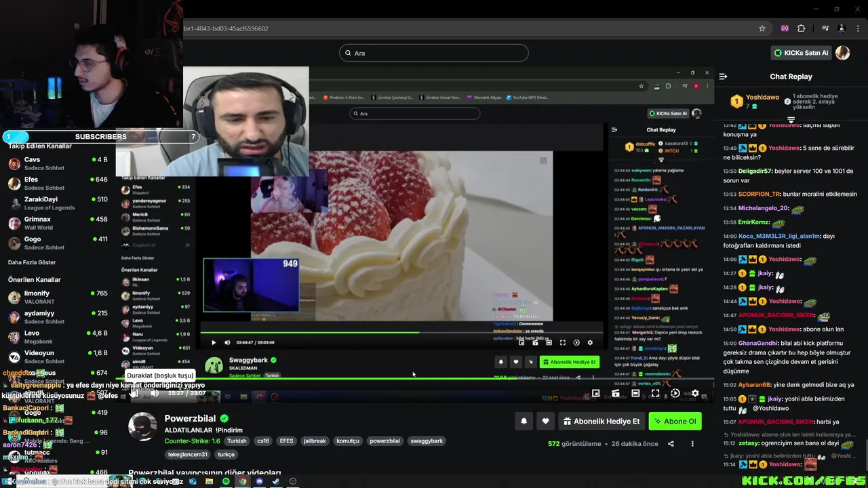Image resolution: width=868 pixels, height=488 pixels.
Task: Click green Abone Ol button
Action: point(675,421)
